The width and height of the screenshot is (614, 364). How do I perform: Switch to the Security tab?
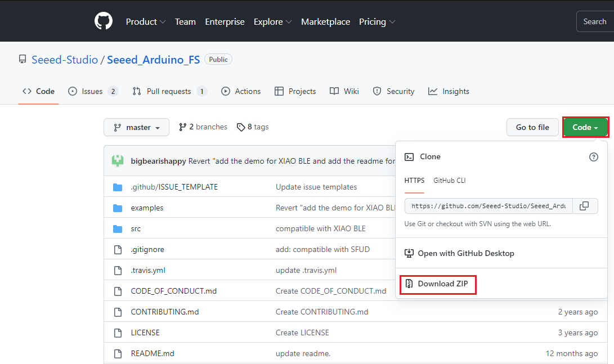[393, 91]
